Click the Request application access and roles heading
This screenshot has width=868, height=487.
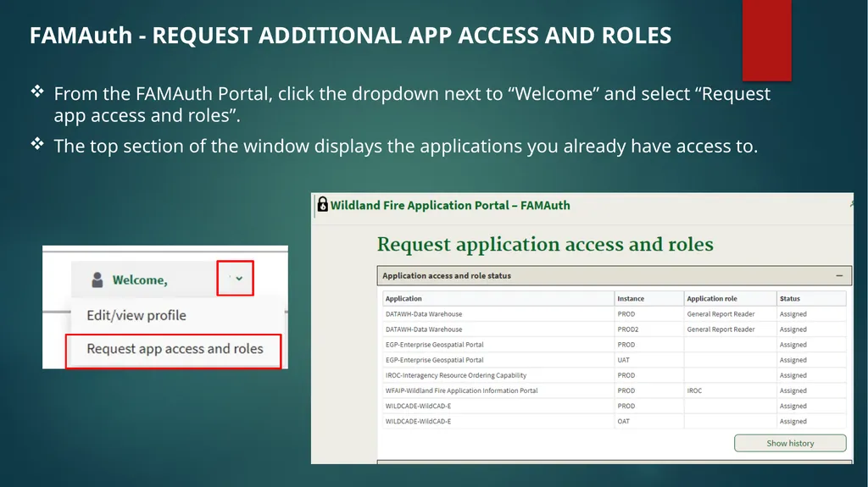tap(545, 245)
